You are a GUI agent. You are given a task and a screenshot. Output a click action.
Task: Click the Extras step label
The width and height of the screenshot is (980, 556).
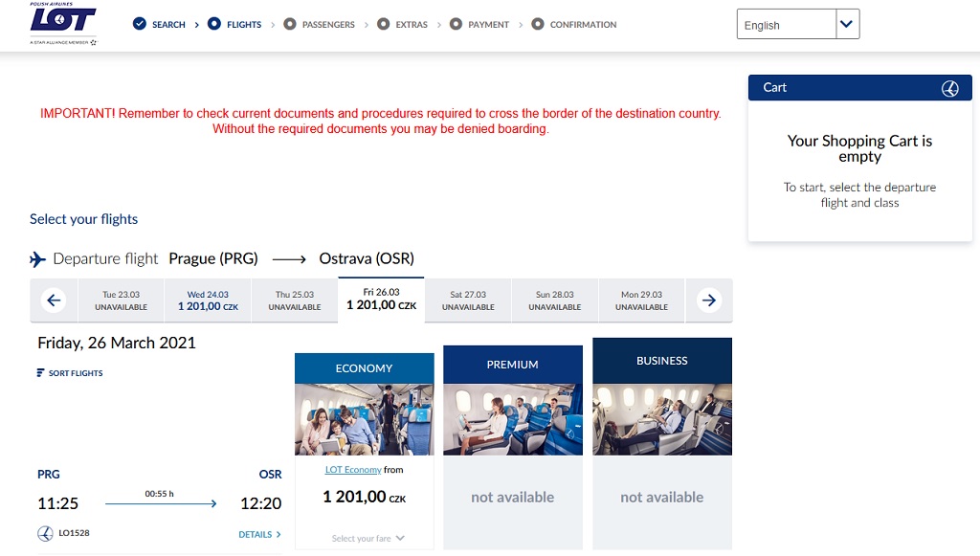[412, 24]
